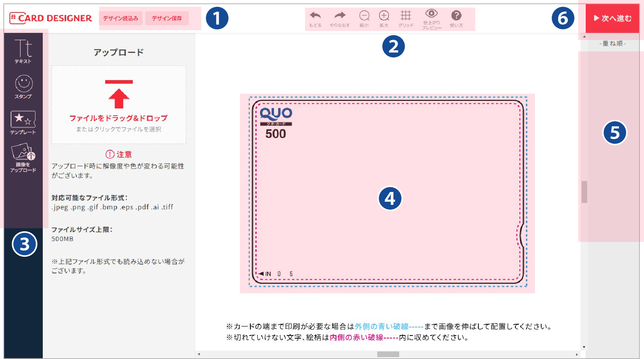Click the もどる (Undo) arrow
This screenshot has height=359, width=644.
coord(315,19)
